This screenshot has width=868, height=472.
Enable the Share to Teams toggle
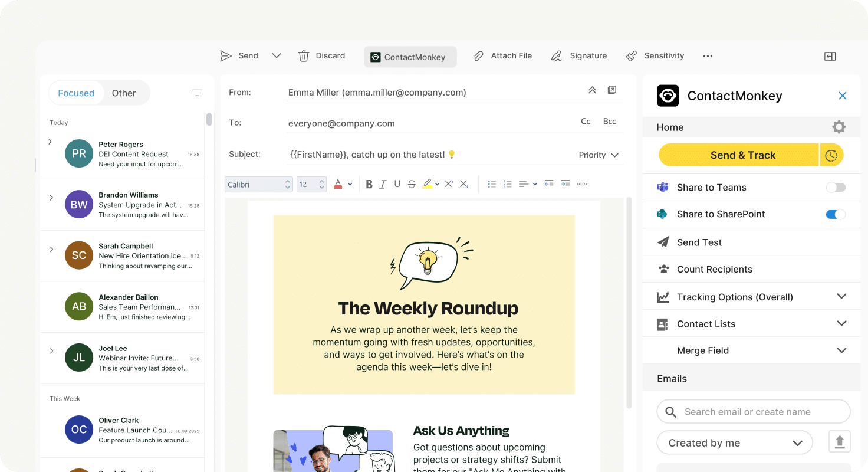coord(836,187)
